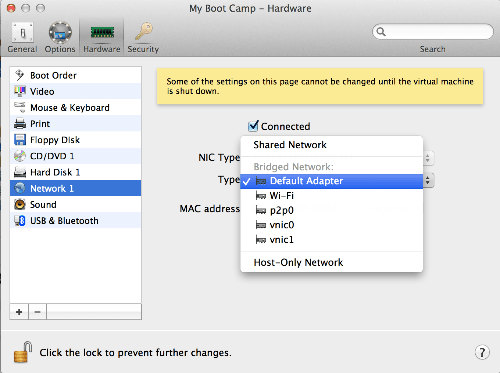The width and height of the screenshot is (500, 373).
Task: Click the NIC Type label
Action: tap(219, 157)
